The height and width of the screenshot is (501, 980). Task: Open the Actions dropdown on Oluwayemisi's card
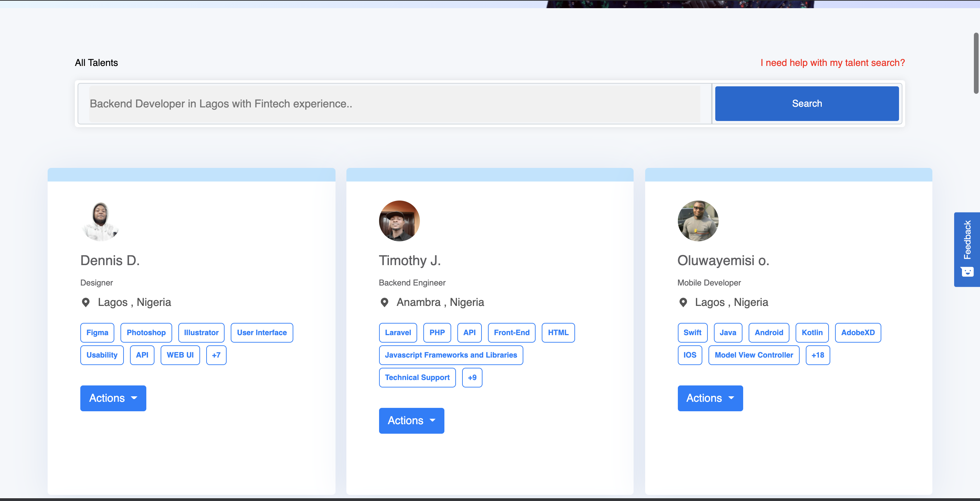(x=710, y=398)
